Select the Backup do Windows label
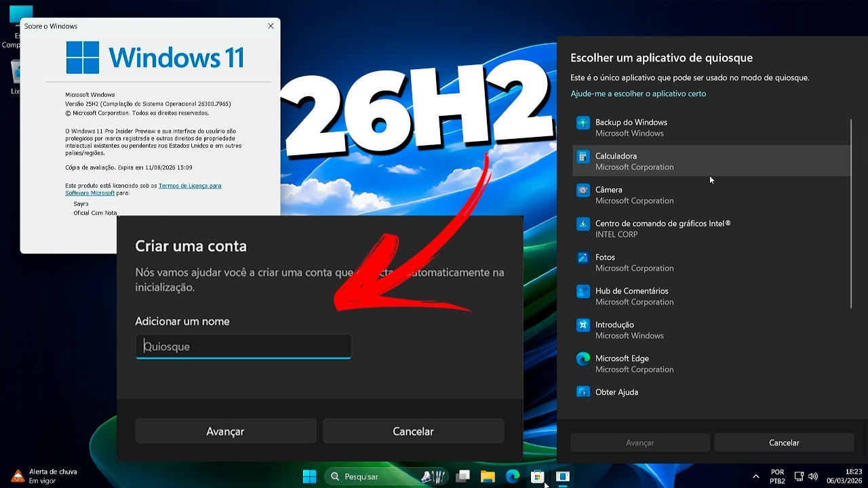 click(x=631, y=122)
